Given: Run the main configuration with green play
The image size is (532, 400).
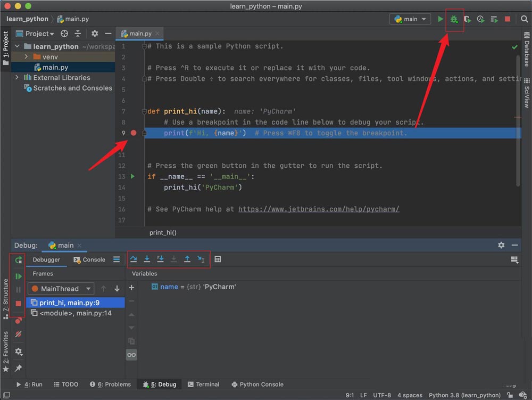Looking at the screenshot, I should coord(440,19).
